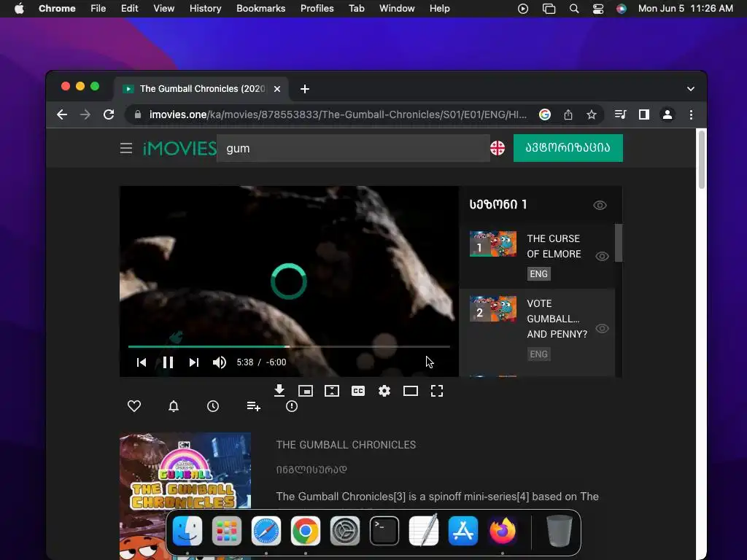This screenshot has width=747, height=560.
Task: Click ENG tag under The Curse of Elmore
Action: (x=539, y=274)
